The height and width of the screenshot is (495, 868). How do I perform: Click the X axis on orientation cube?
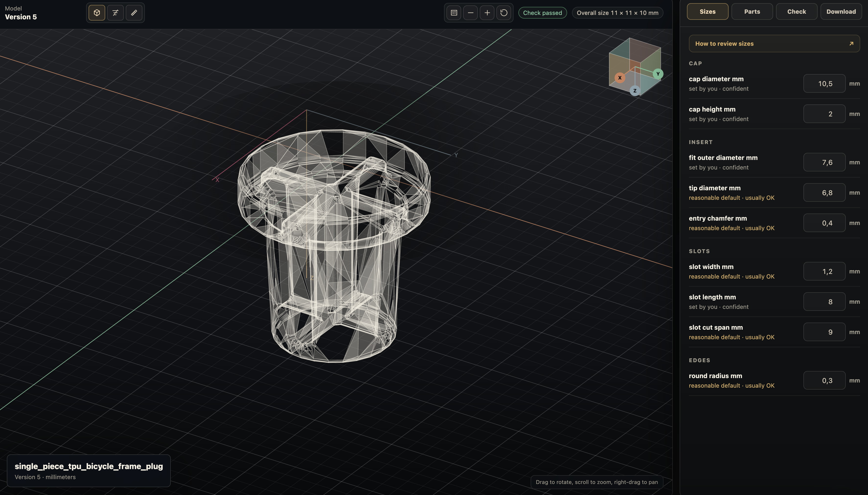coord(620,78)
